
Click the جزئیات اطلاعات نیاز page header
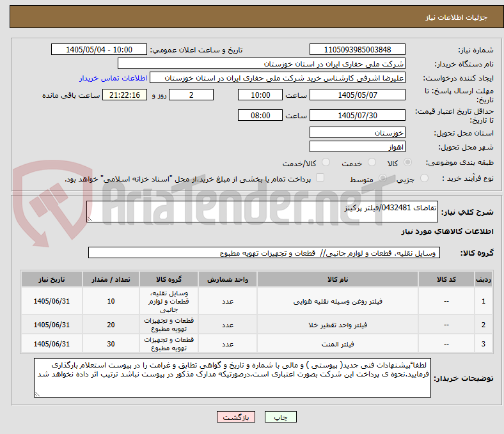tap(456, 17)
